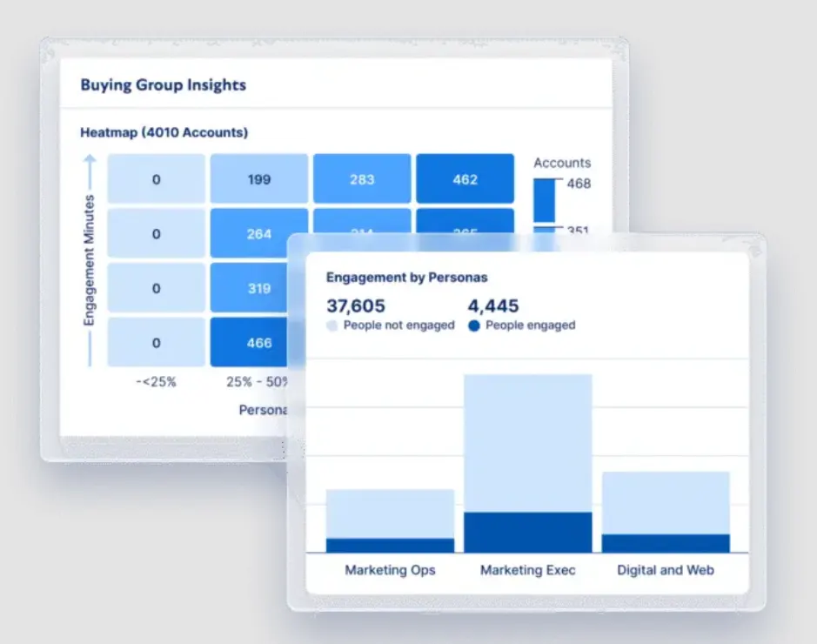Click the 468 value on Accounts scale
This screenshot has height=644, width=817.
coord(579,184)
